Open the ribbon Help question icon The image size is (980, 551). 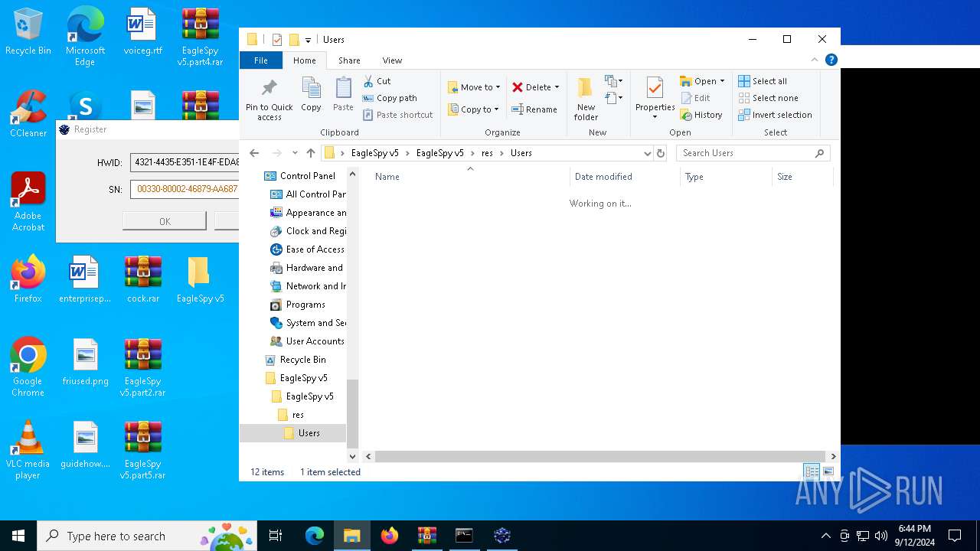(x=831, y=60)
